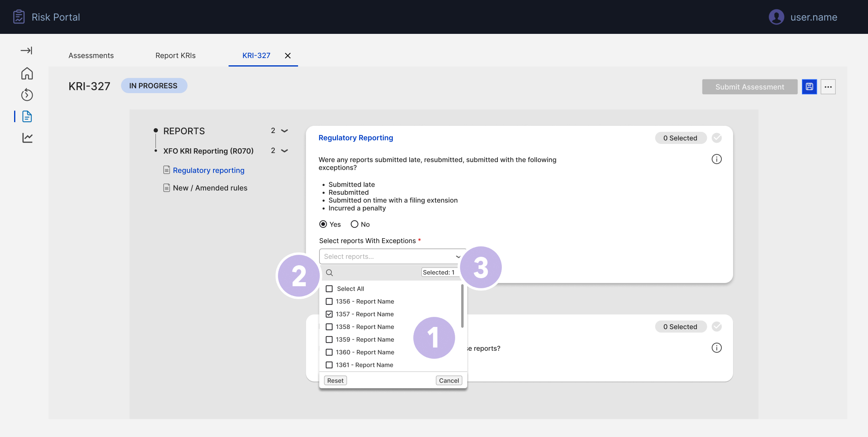
Task: Open the analytics chart icon in sidebar
Action: [27, 138]
